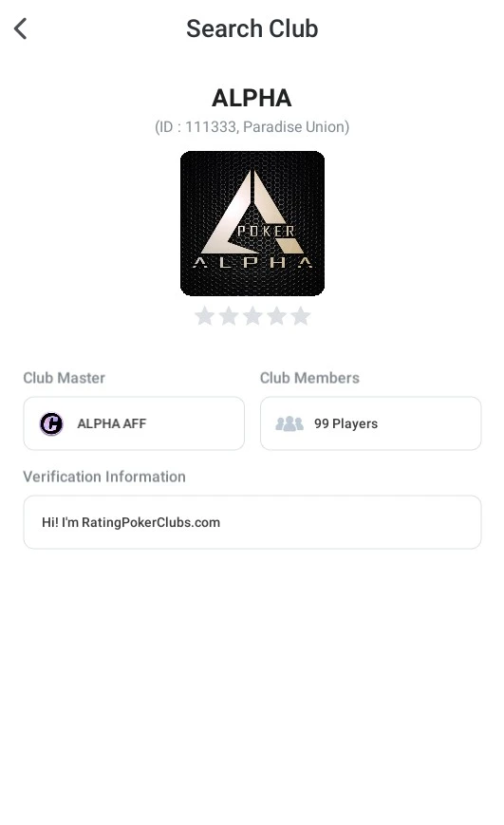Open the ALPHA AFF club master box
This screenshot has height=825, width=504.
coord(134,423)
